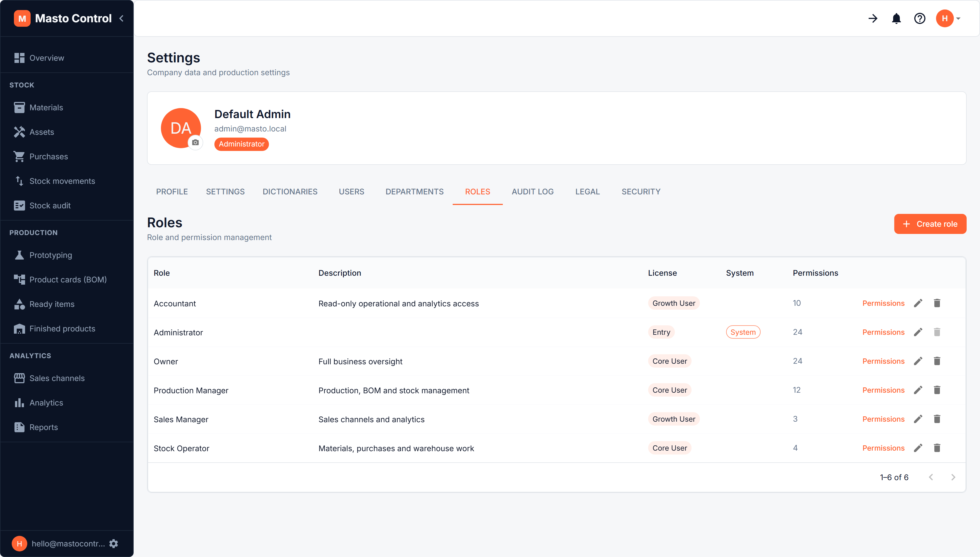Click the arrow icon in top bar
The width and height of the screenshot is (980, 557).
coord(873,18)
